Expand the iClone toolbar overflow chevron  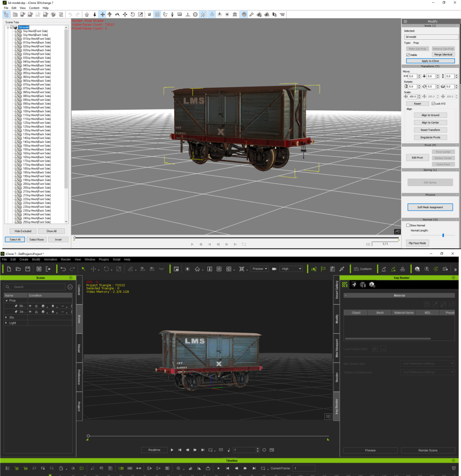pos(455,269)
